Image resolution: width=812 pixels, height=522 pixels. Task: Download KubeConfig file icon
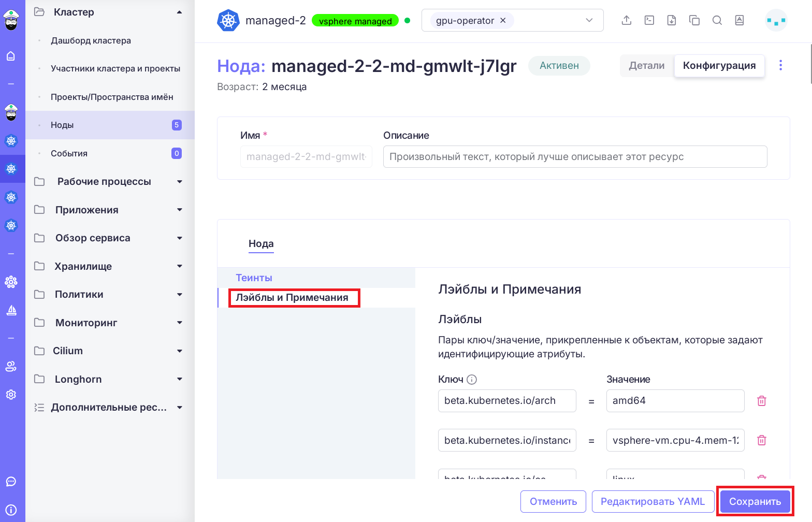[x=672, y=20]
